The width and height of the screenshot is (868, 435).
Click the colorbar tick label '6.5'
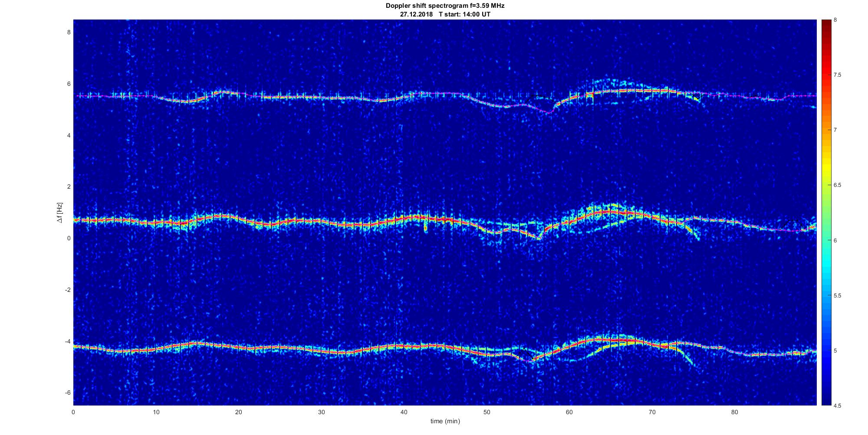coord(837,185)
